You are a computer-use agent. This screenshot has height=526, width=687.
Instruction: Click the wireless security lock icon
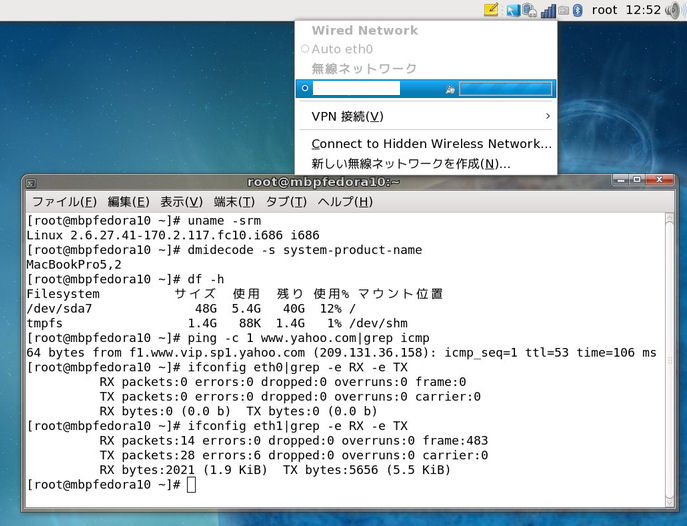(x=450, y=89)
